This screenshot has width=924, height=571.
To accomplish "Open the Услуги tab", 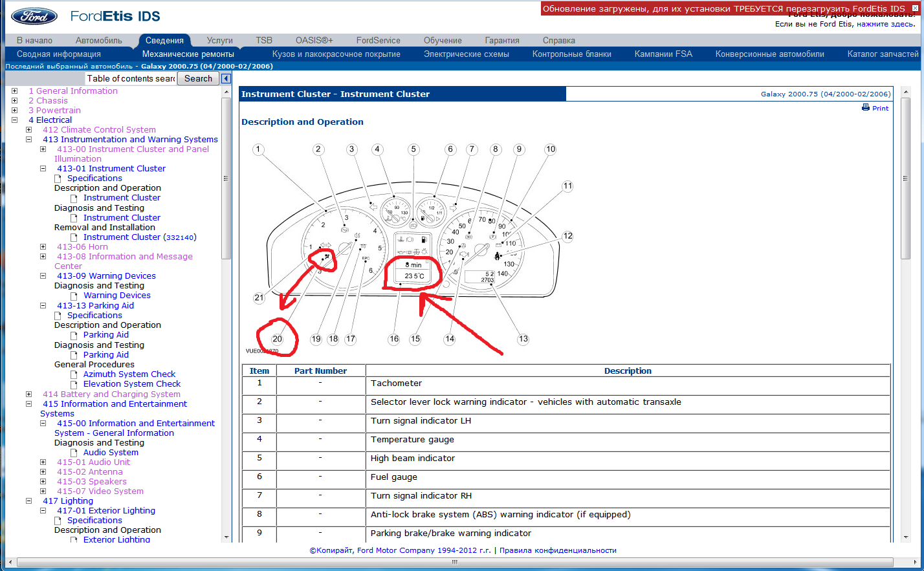I will 220,40.
